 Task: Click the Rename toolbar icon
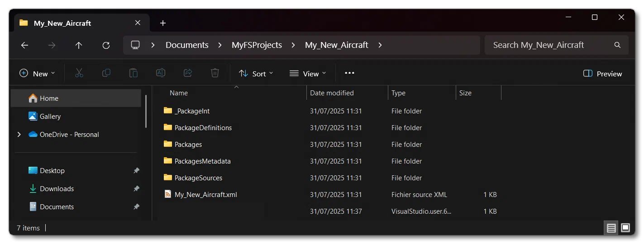[161, 73]
